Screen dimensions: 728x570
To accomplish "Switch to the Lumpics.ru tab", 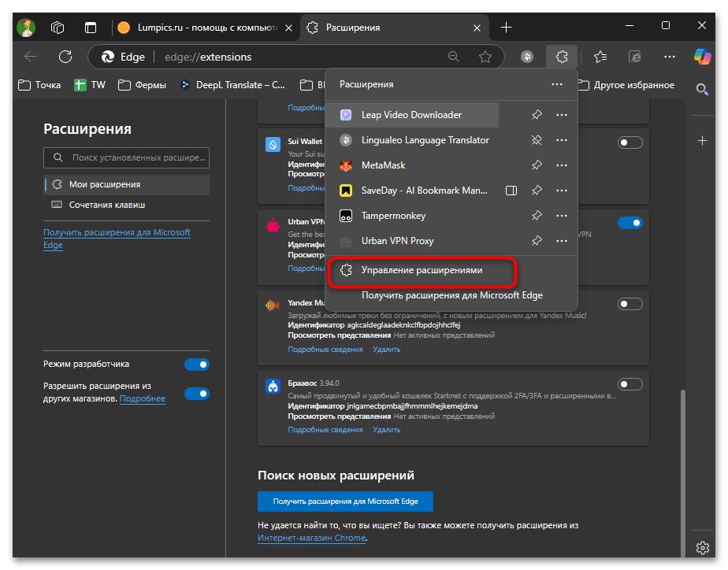I will coord(205,28).
